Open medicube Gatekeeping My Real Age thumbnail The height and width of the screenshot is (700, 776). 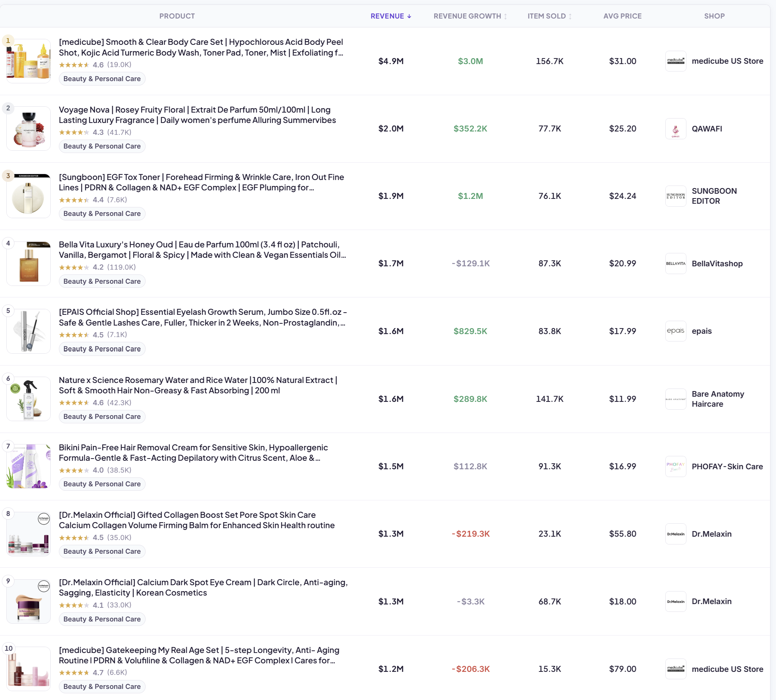(29, 669)
